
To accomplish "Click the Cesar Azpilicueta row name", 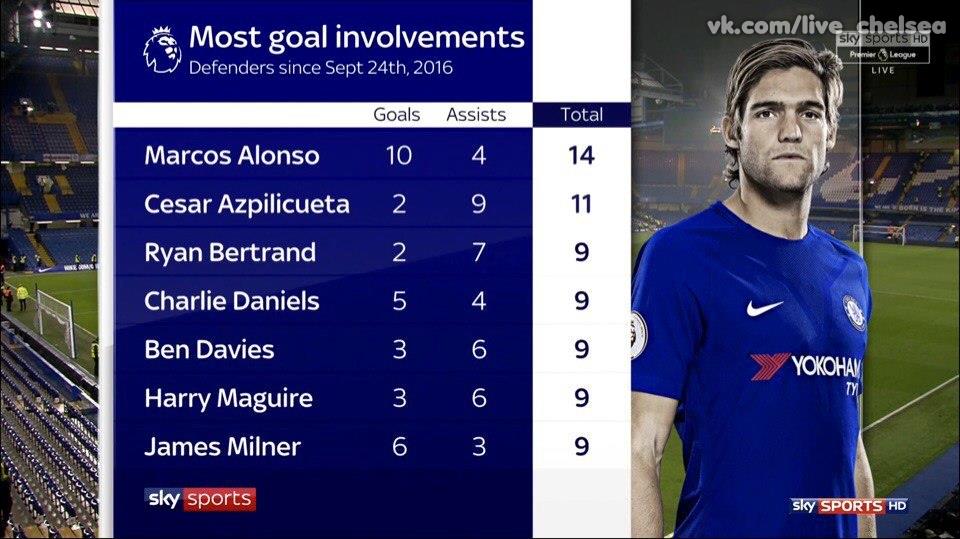I will (247, 204).
